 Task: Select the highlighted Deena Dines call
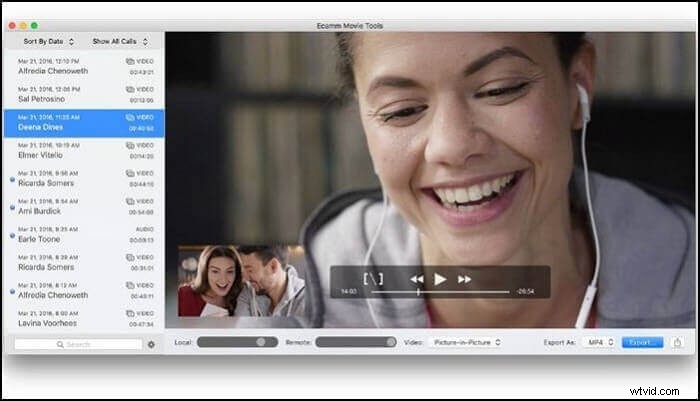(84, 123)
